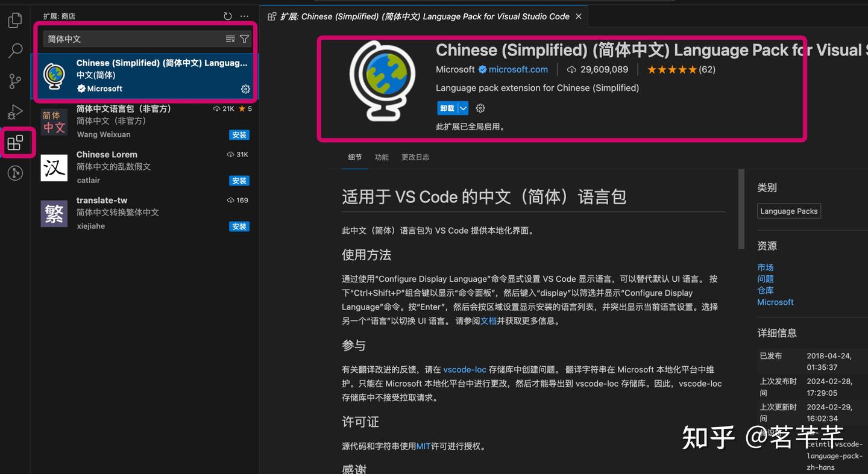This screenshot has width=868, height=474.
Task: Open the Explorer view in activity bar
Action: (15, 20)
